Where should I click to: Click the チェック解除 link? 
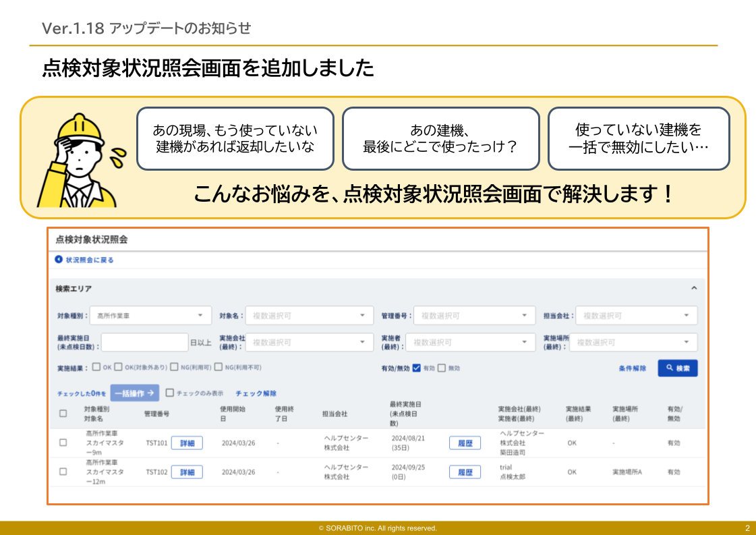pos(257,391)
